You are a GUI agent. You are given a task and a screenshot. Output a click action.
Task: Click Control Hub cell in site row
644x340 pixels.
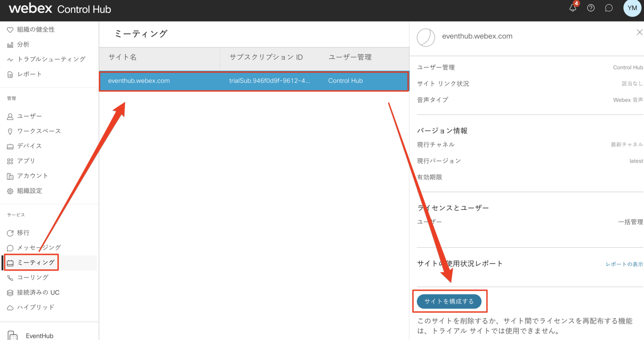pyautogui.click(x=345, y=81)
